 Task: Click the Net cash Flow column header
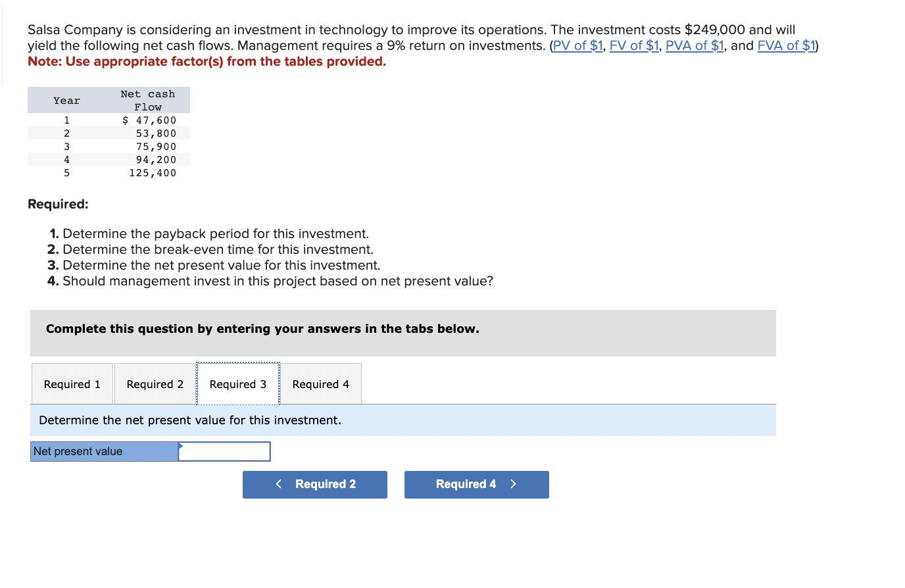[148, 100]
